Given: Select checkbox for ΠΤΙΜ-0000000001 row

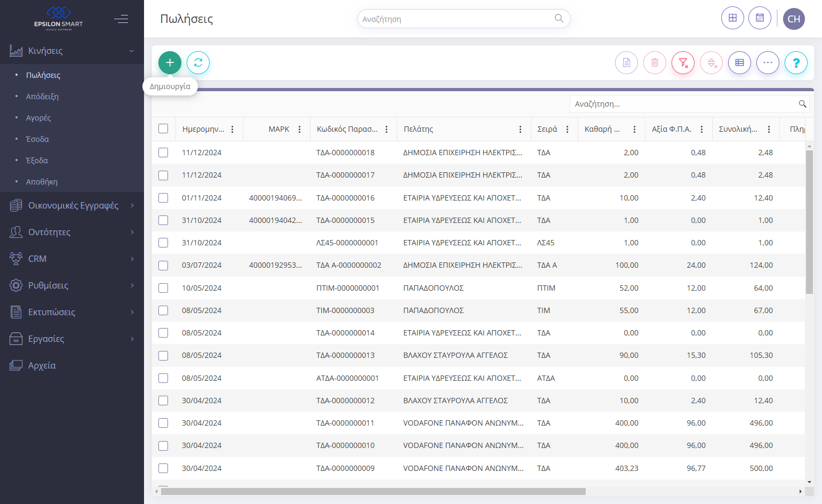Looking at the screenshot, I should [163, 288].
